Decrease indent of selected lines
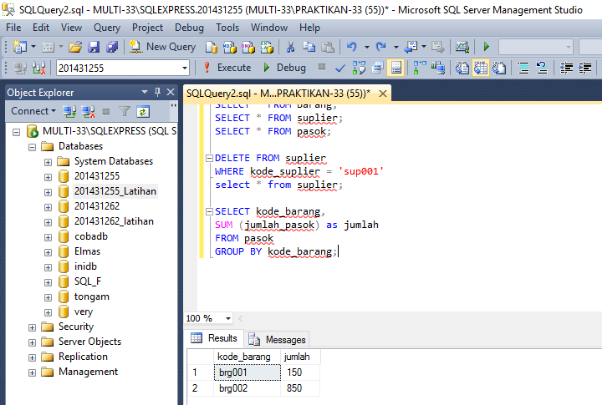Viewport: 602px width, 406px height. pyautogui.click(x=566, y=68)
